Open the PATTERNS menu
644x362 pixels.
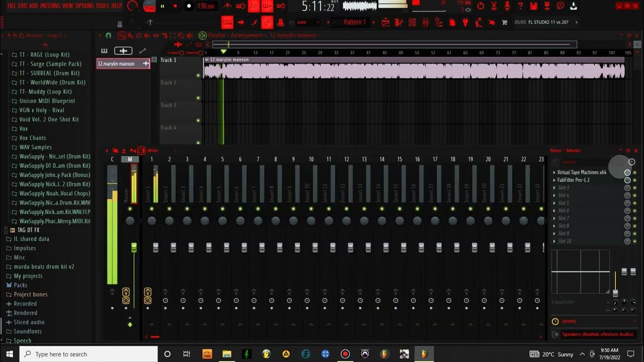(50, 6)
